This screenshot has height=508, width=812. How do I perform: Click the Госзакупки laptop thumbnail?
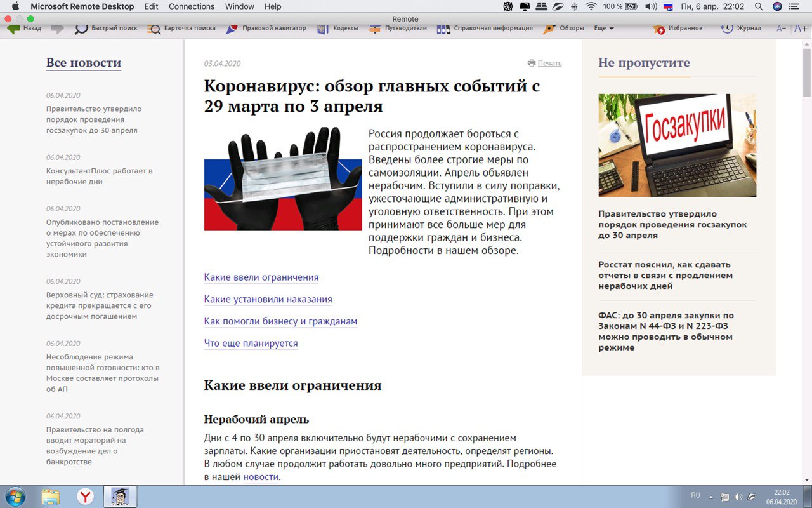click(677, 145)
